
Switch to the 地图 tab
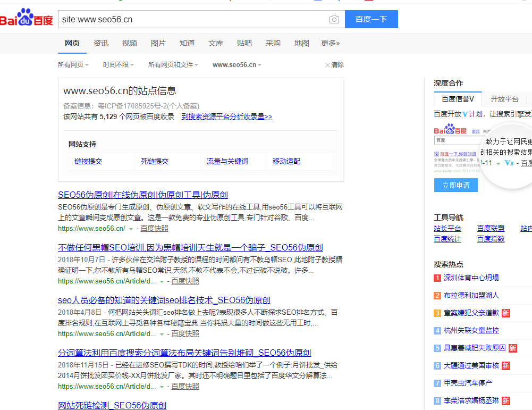(x=302, y=43)
